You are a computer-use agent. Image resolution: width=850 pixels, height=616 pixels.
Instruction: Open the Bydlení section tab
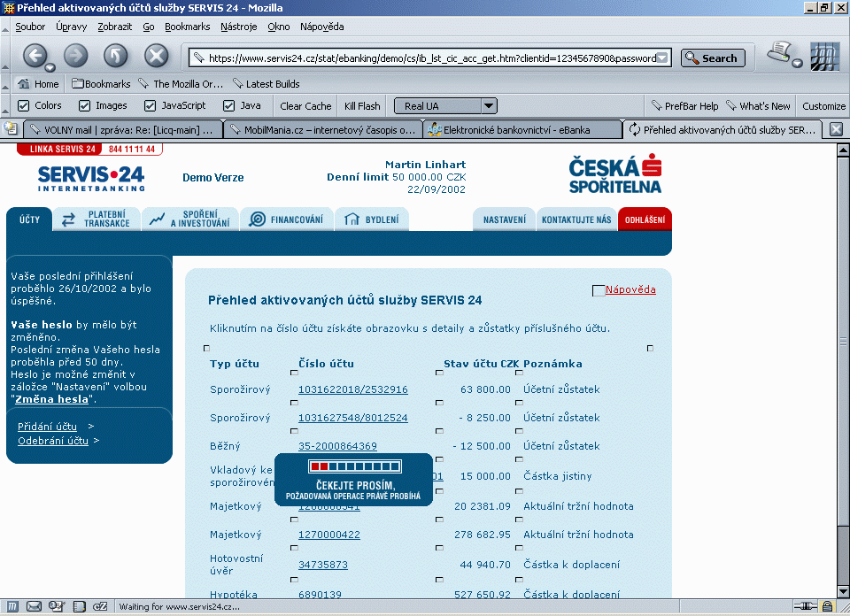point(371,219)
